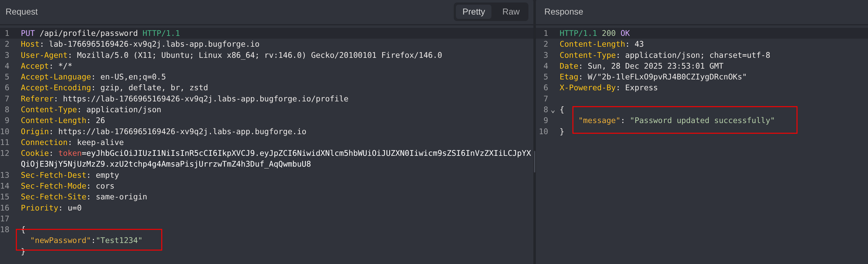Click the "Test1234" password value
The width and height of the screenshot is (868, 264).
[119, 241]
